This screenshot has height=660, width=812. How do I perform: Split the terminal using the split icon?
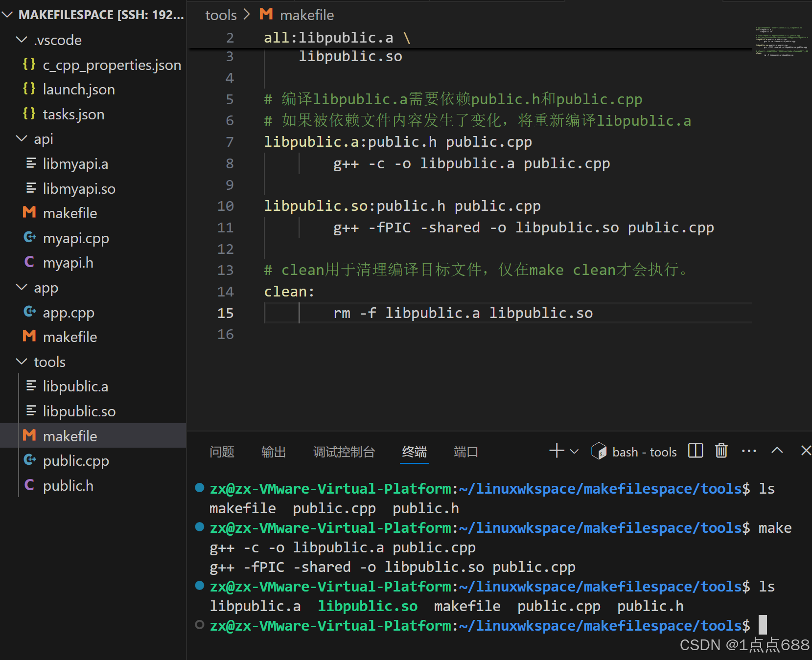pyautogui.click(x=695, y=450)
